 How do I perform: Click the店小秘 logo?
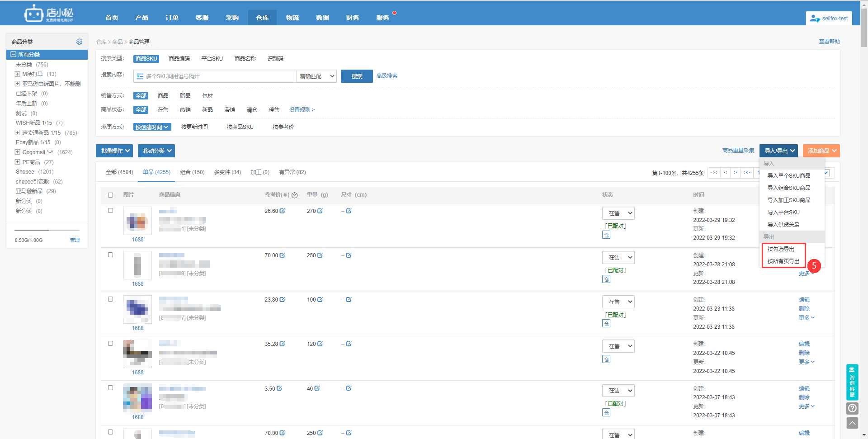click(x=49, y=14)
